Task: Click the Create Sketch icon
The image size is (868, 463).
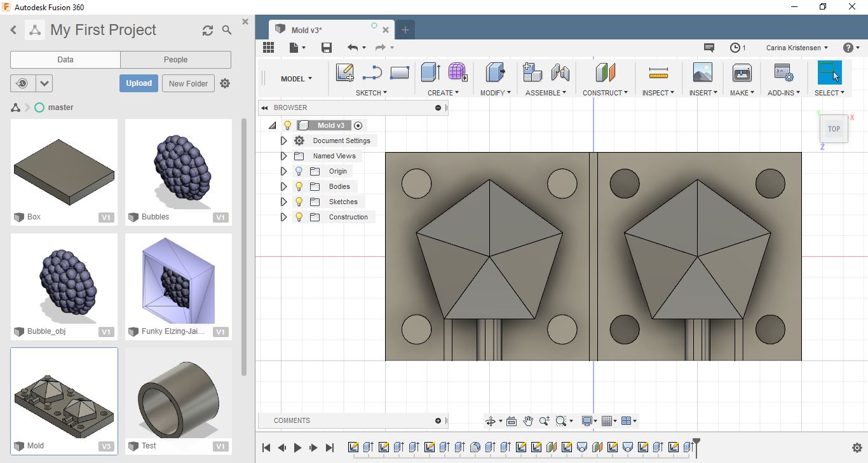Action: click(x=344, y=73)
